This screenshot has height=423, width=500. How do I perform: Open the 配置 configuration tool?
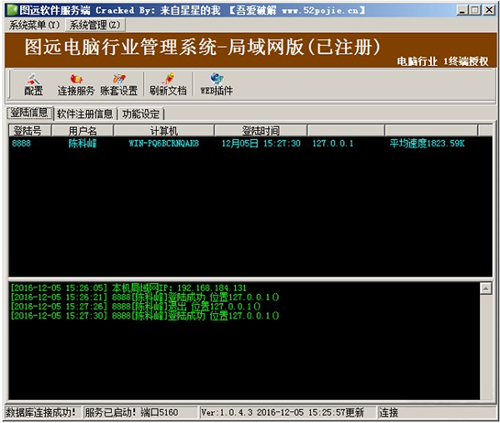click(33, 84)
